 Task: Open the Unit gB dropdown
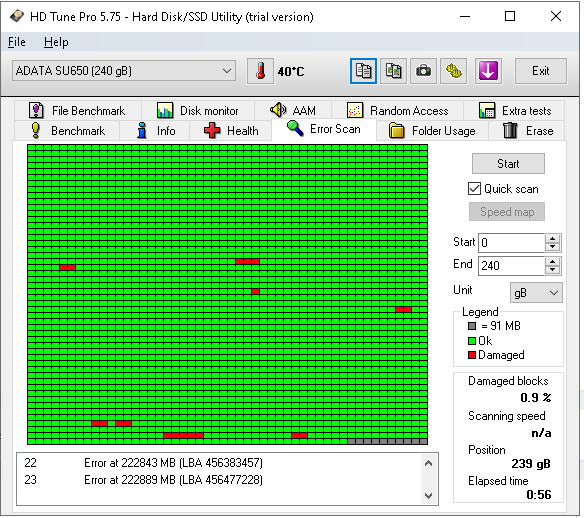536,293
